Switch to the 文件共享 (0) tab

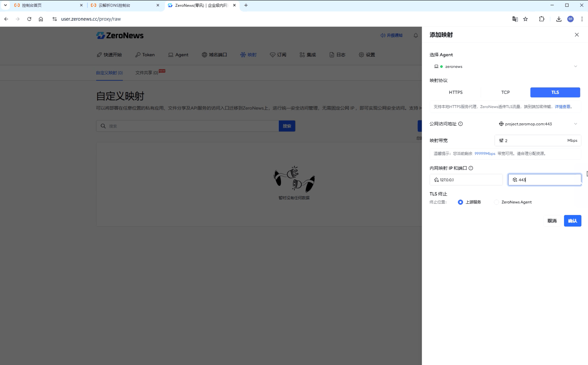click(147, 73)
